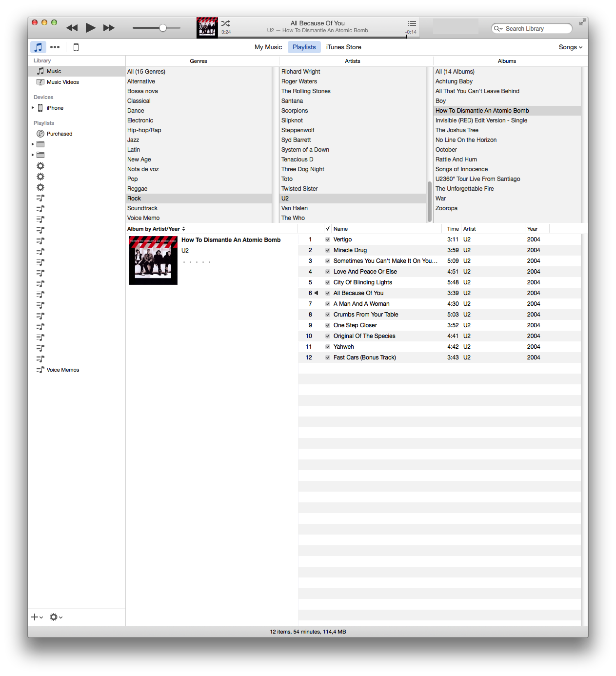The height and width of the screenshot is (676, 616).
Task: Uncheck the Love And Peace Or Else checkbox
Action: [328, 272]
